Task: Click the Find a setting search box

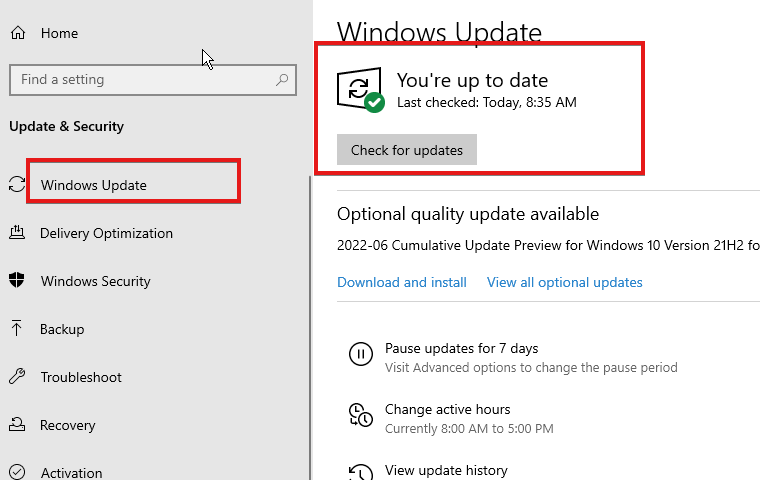Action: point(153,80)
